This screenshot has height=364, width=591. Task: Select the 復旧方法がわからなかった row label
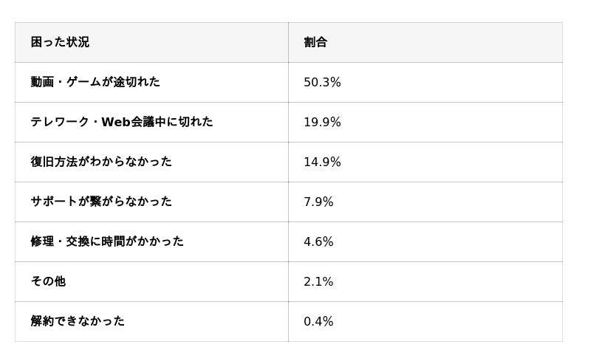101,162
